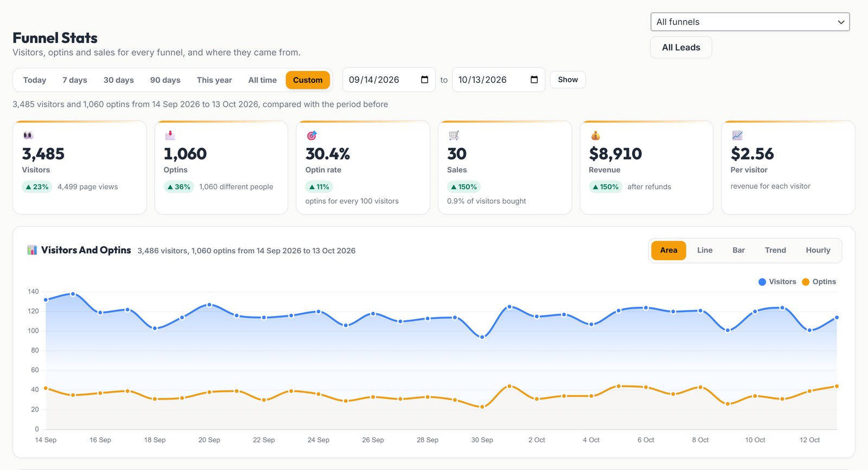Show the Trend chart view
Image resolution: width=868 pixels, height=470 pixels.
[775, 250]
